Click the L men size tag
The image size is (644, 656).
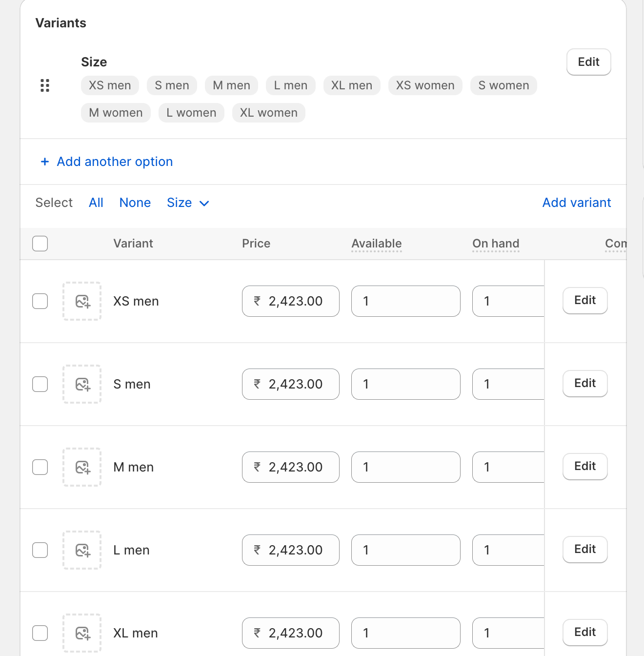pyautogui.click(x=291, y=85)
